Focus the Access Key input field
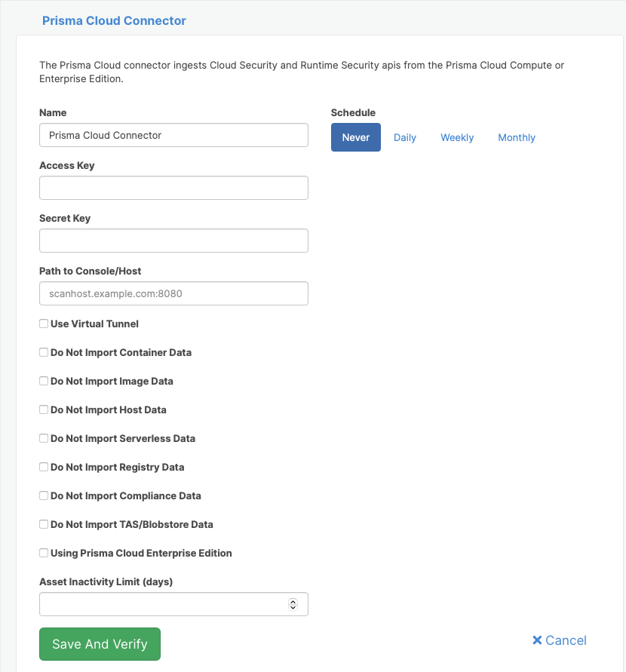This screenshot has width=626, height=672. [x=173, y=188]
